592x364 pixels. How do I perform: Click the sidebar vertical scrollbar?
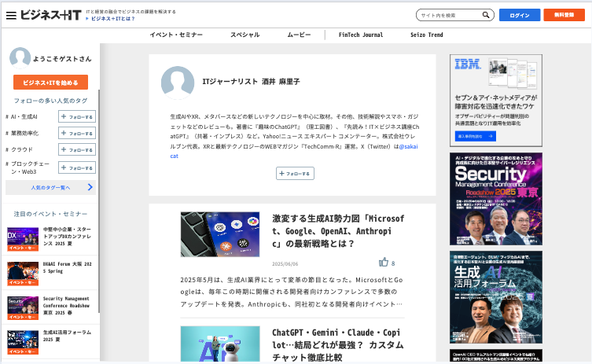99,201
